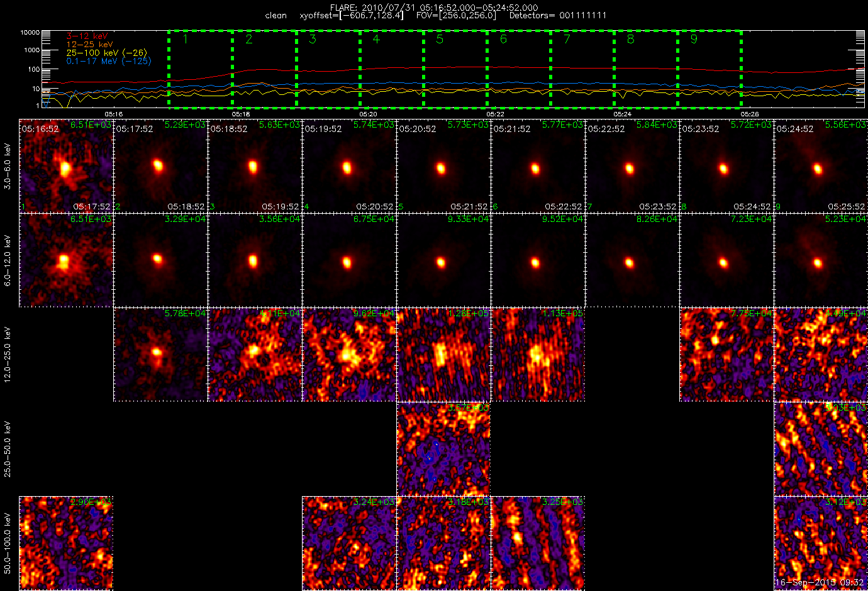Open the 3-6 keV image starting 05:18:52
Screen dimensions: 868x591
[x=255, y=166]
